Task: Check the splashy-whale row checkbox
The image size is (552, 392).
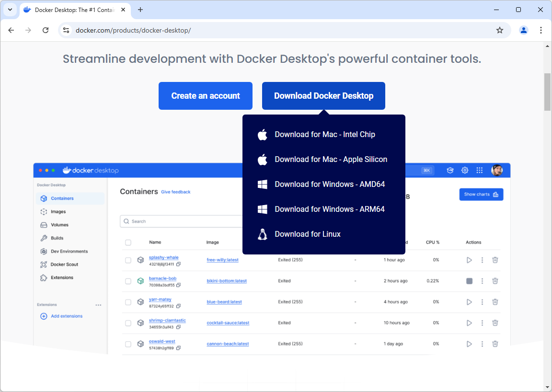Action: coord(128,260)
